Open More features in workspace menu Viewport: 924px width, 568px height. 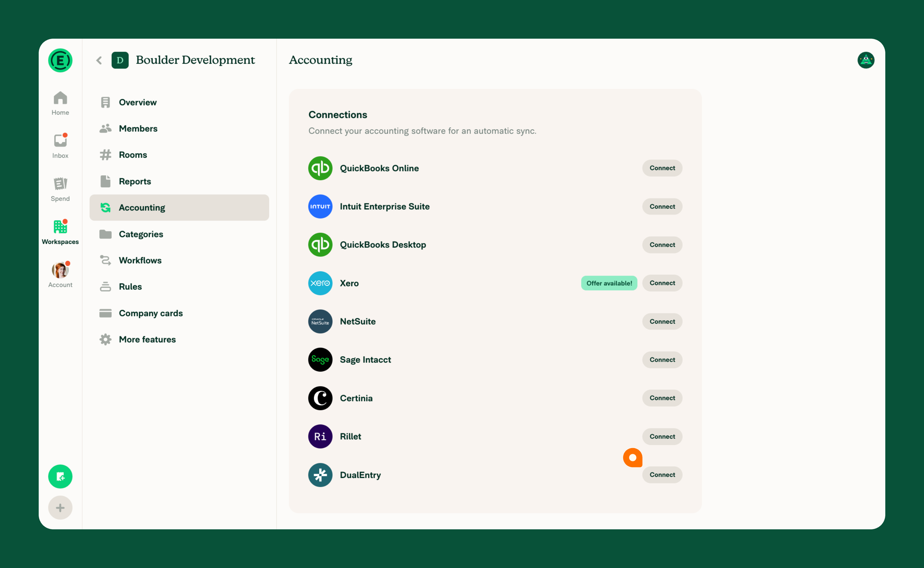(179, 339)
